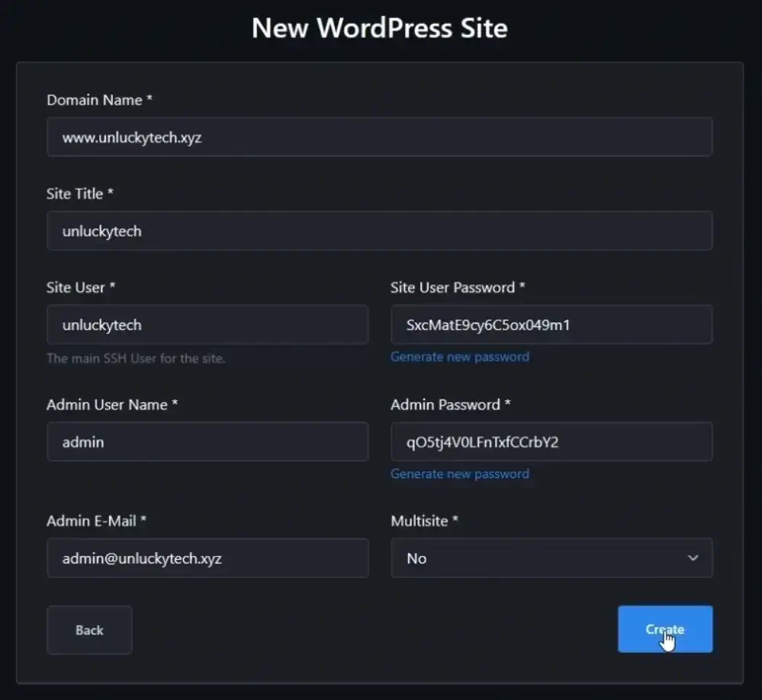Select the Site User input field
Image resolution: width=762 pixels, height=700 pixels.
tap(207, 325)
